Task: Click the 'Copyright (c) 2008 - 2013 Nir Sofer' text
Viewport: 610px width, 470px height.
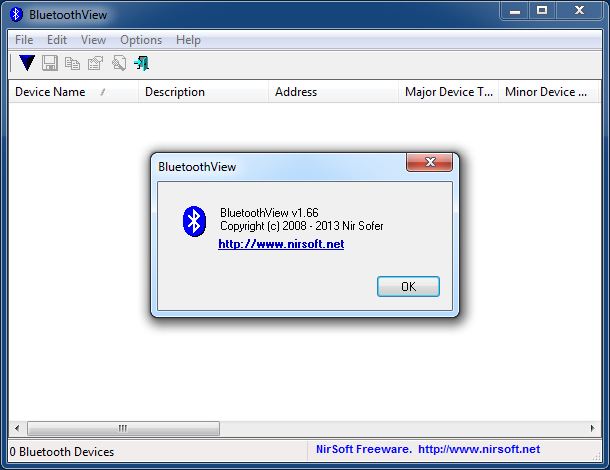Action: [x=301, y=226]
